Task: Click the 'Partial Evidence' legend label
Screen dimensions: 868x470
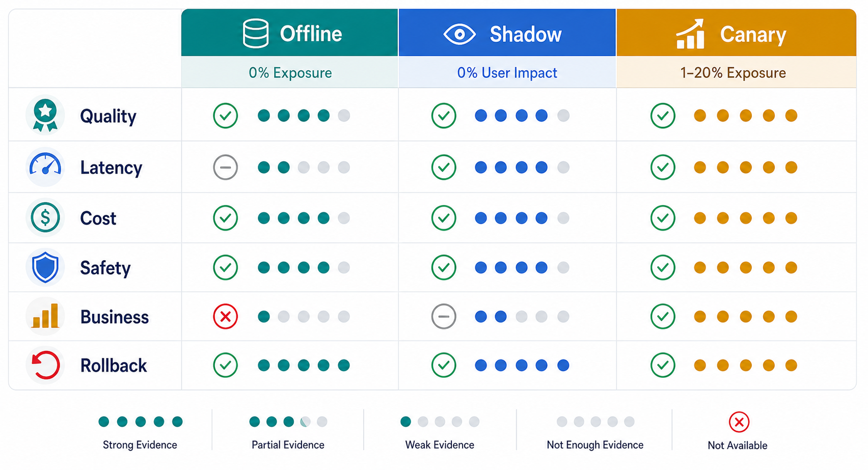Action: tap(288, 445)
